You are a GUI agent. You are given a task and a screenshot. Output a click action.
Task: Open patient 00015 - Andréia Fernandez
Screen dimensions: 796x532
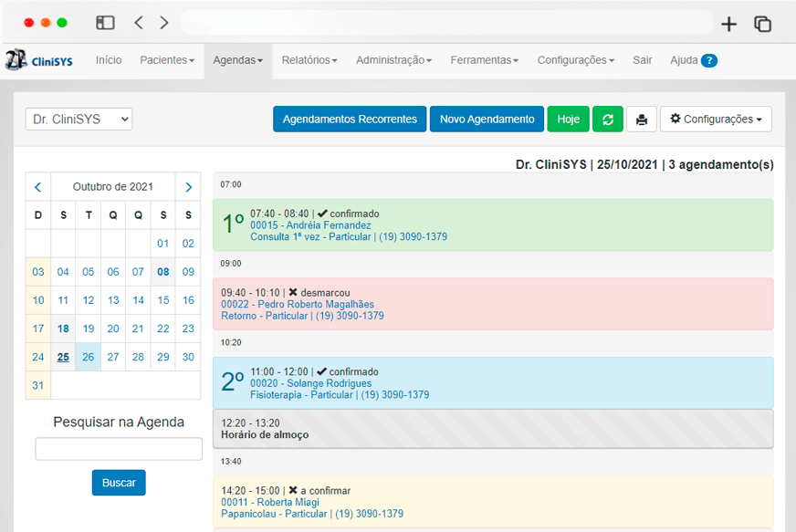point(310,225)
